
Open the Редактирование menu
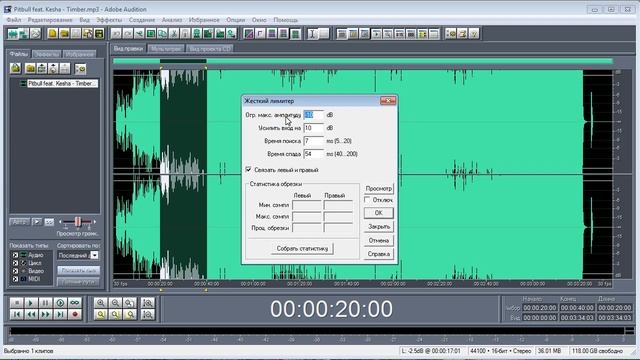[50, 20]
